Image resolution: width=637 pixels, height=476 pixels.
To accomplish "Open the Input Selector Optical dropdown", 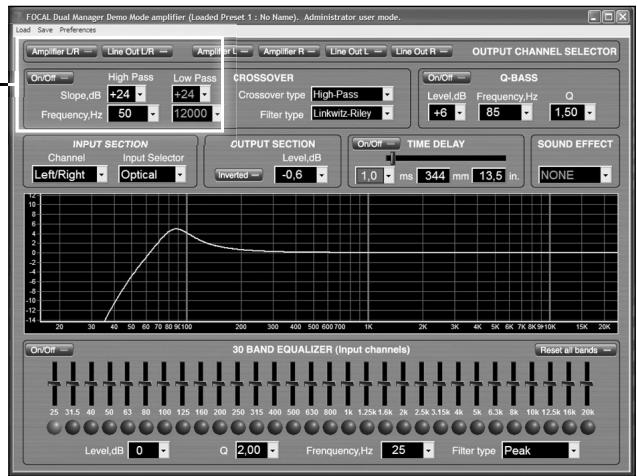I will (180, 175).
